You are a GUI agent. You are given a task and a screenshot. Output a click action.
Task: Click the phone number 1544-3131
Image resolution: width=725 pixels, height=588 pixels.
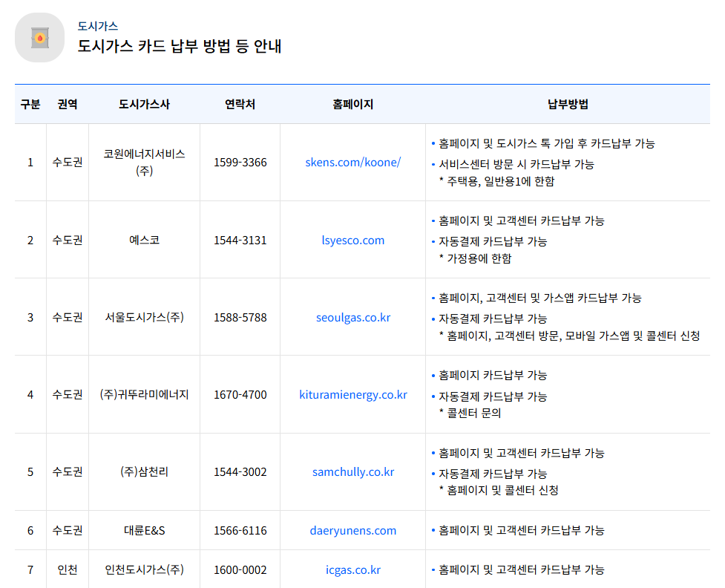(240, 240)
